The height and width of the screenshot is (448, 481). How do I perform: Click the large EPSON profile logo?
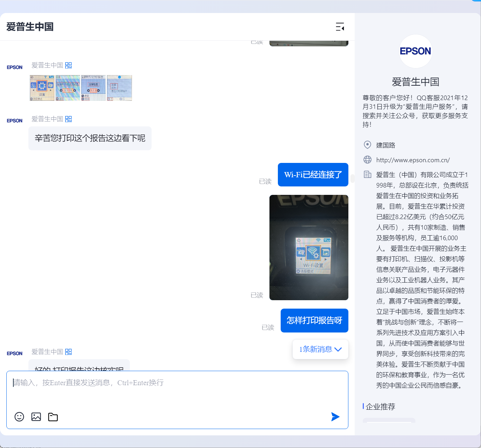point(416,51)
